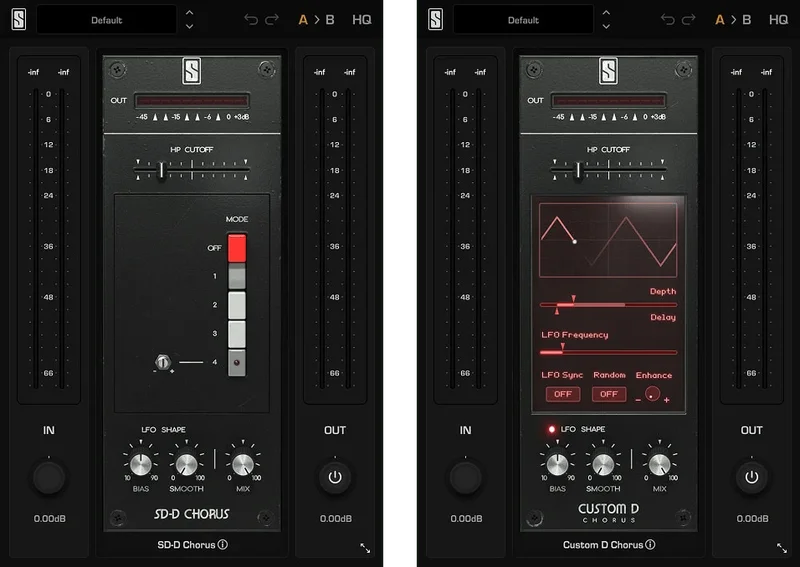Click the 'Custom D Chorus' module name label

[x=603, y=545]
